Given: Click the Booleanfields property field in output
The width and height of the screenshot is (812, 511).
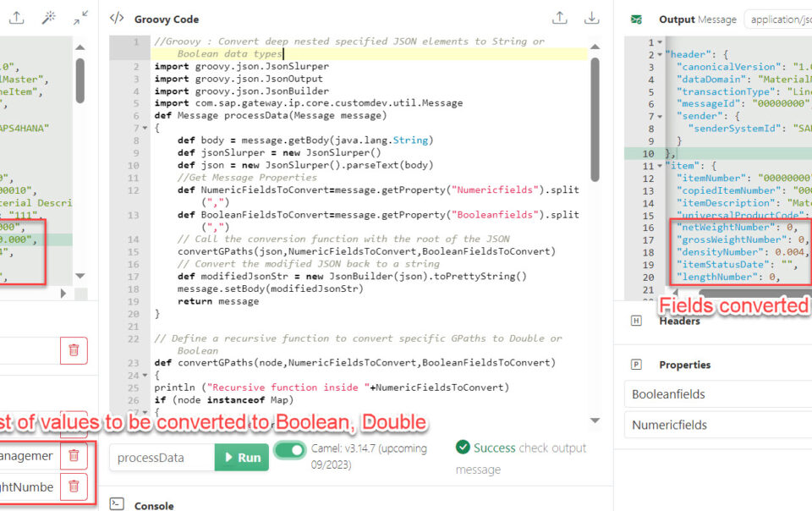Looking at the screenshot, I should pyautogui.click(x=718, y=394).
